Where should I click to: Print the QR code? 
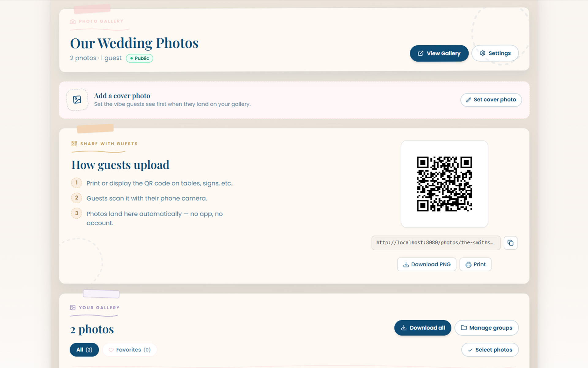point(475,264)
